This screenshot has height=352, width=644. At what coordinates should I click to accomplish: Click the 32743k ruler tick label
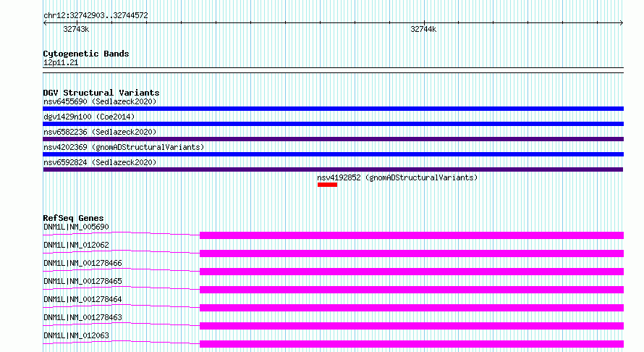[76, 29]
